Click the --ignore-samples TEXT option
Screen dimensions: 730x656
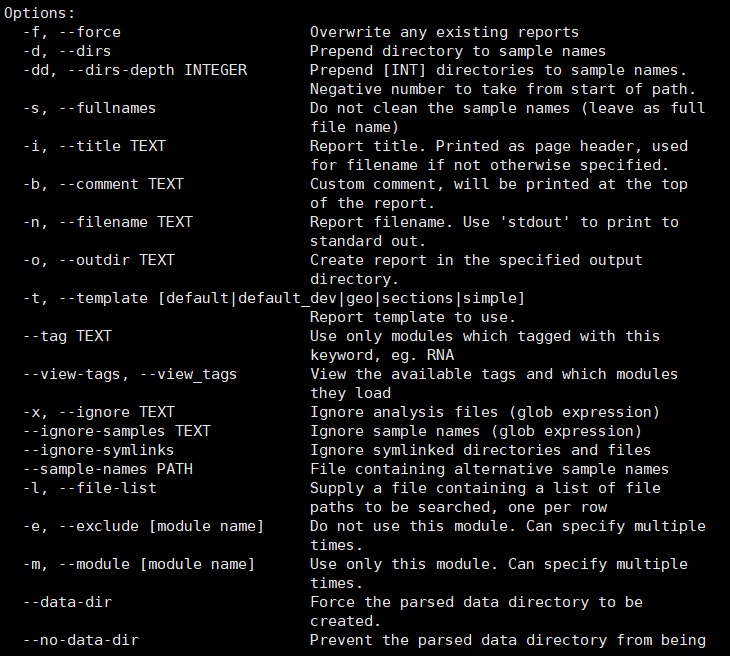pyautogui.click(x=118, y=431)
